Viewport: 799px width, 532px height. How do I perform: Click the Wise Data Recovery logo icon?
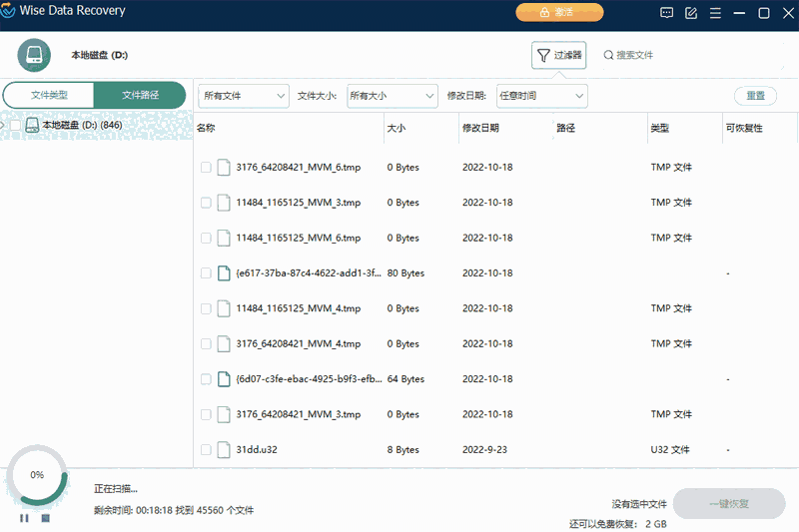[x=12, y=13]
